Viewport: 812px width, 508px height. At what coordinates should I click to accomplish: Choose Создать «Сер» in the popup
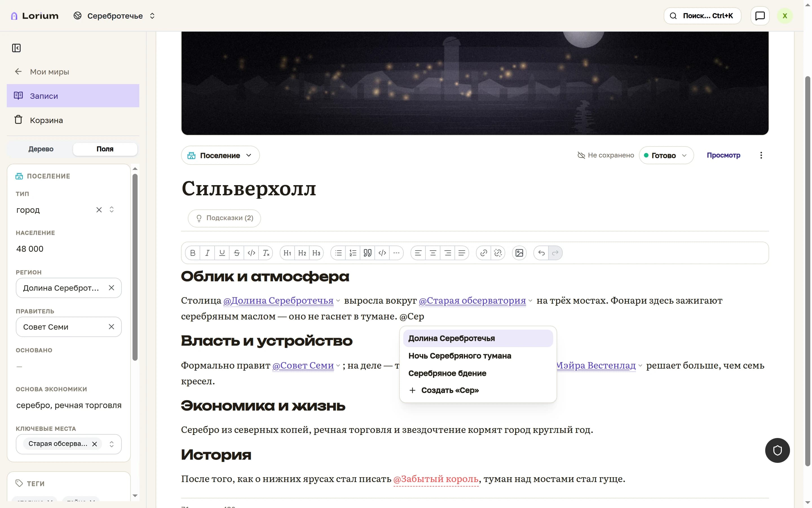point(478,390)
